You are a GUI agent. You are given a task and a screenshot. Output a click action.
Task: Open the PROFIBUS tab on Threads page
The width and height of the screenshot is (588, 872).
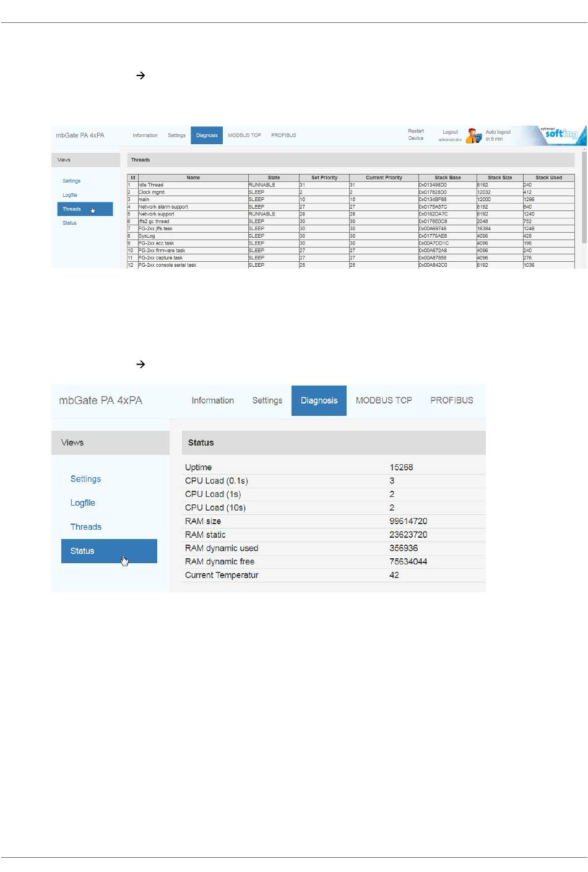(x=283, y=136)
